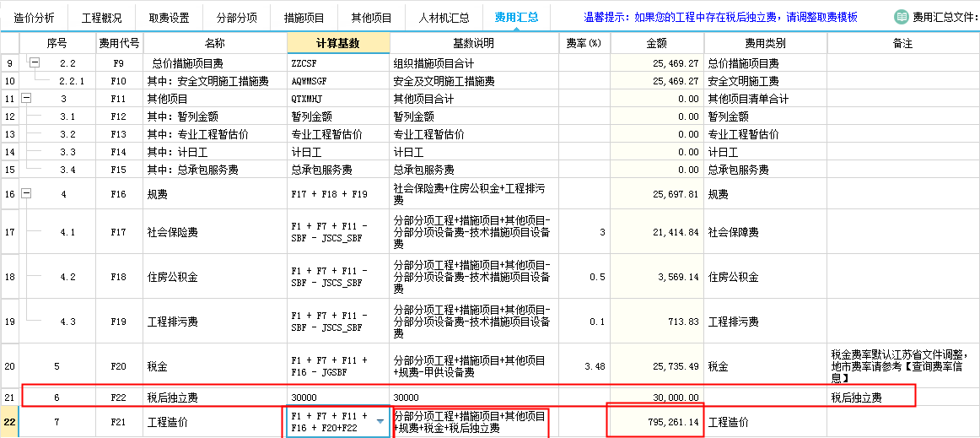This screenshot has height=438, width=980.
Task: Switch to the 造价分析 tab
Action: click(35, 17)
